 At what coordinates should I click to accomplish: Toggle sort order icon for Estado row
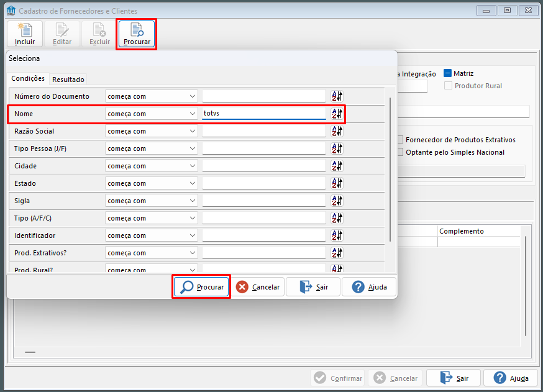(337, 183)
